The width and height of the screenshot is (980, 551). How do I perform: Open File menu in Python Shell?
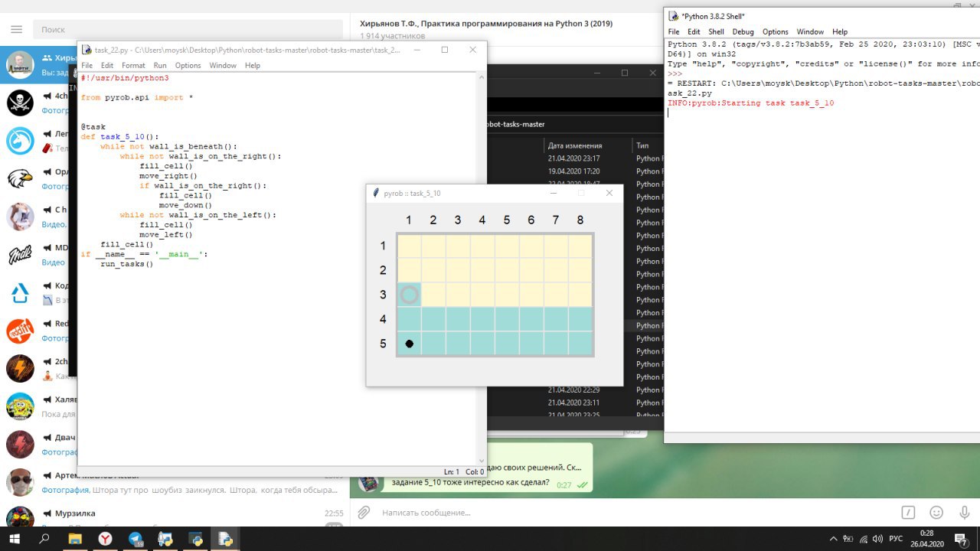tap(674, 32)
